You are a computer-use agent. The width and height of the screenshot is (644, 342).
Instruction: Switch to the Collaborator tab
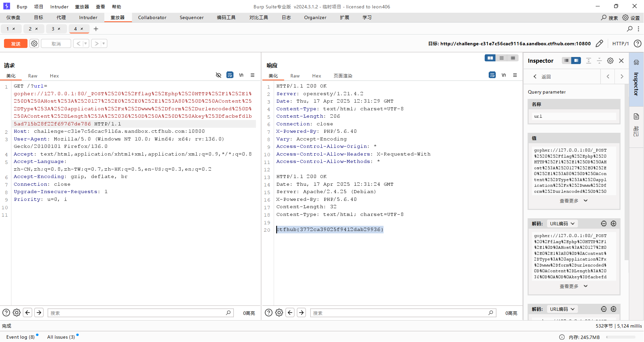152,17
